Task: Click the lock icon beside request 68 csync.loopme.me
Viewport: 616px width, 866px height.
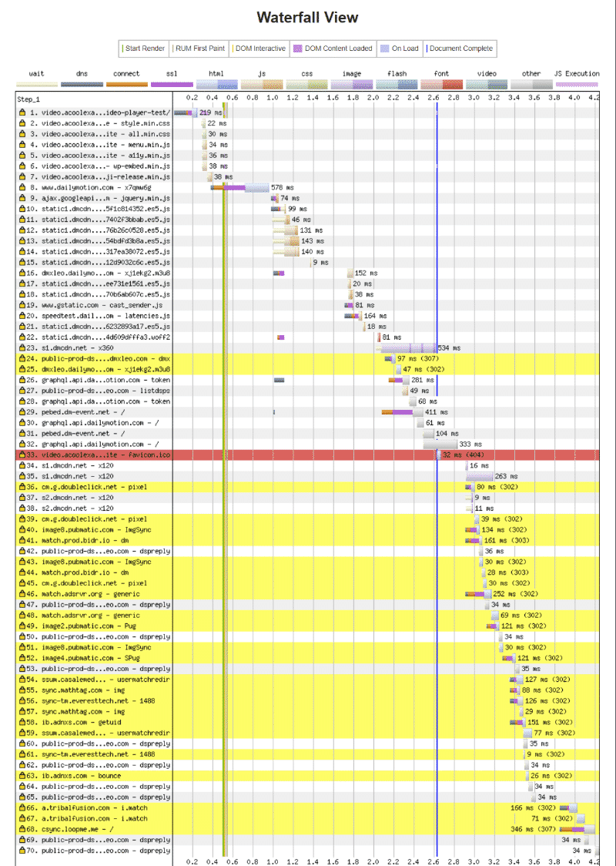Action: click(22, 829)
